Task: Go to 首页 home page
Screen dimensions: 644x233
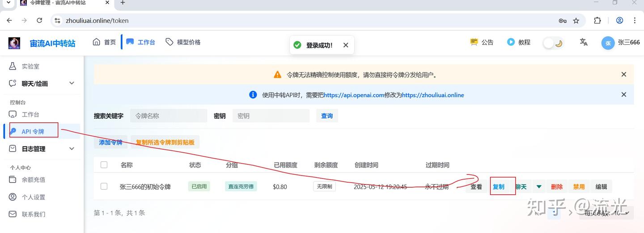Action: [x=104, y=42]
